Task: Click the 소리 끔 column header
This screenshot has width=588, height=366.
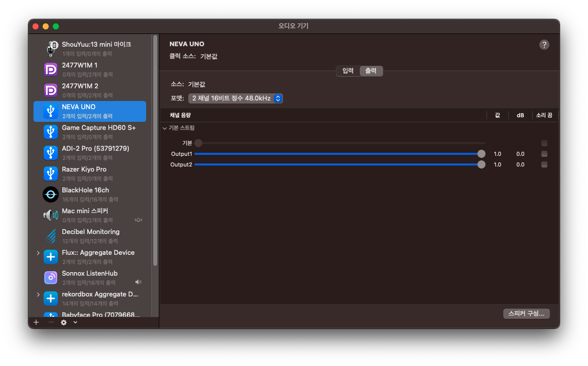Action: [544, 115]
